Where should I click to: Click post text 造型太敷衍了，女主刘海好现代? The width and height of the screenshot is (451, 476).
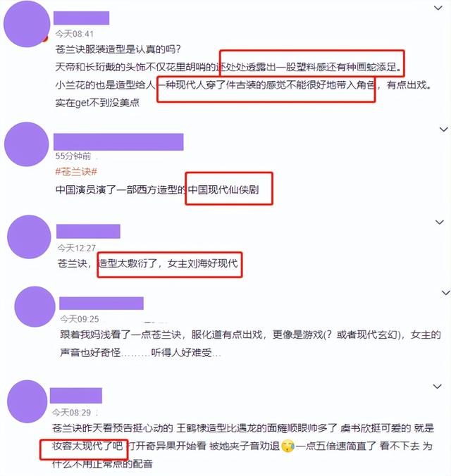click(x=168, y=263)
